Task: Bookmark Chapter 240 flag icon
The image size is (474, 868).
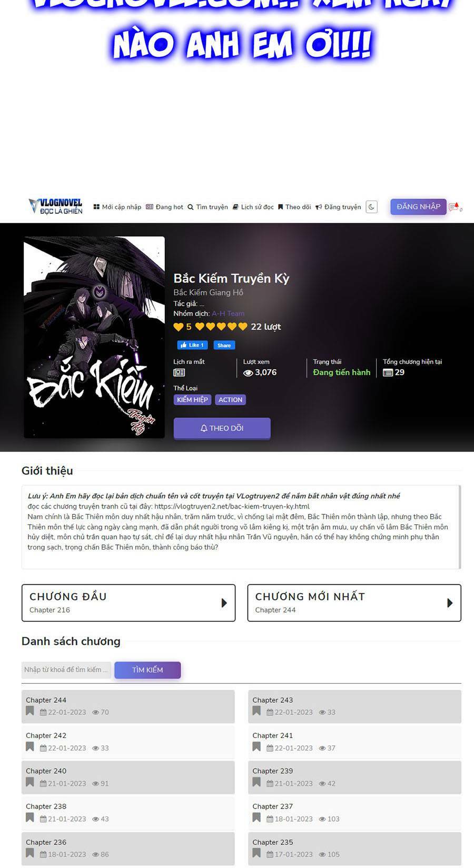Action: click(30, 782)
